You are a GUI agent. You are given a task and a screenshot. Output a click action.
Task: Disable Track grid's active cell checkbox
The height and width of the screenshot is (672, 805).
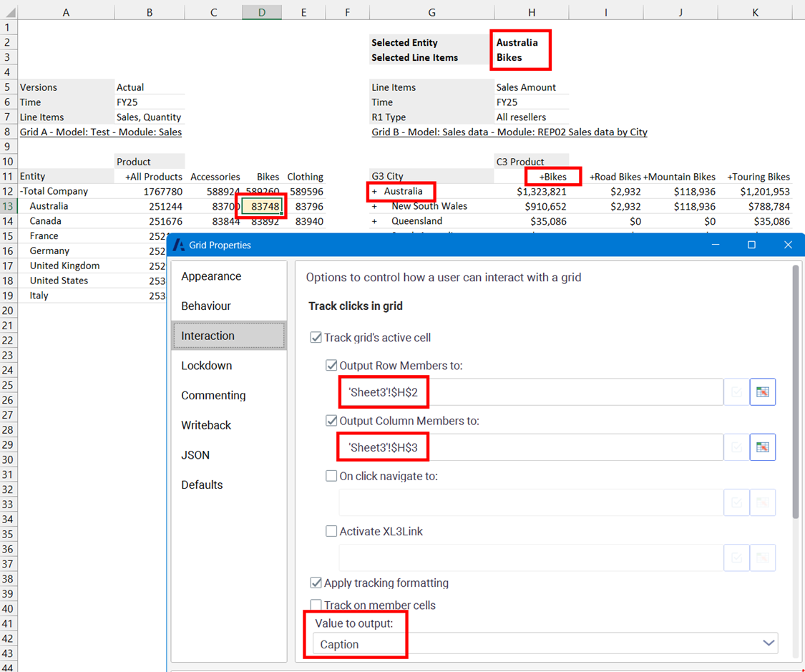pyautogui.click(x=316, y=338)
